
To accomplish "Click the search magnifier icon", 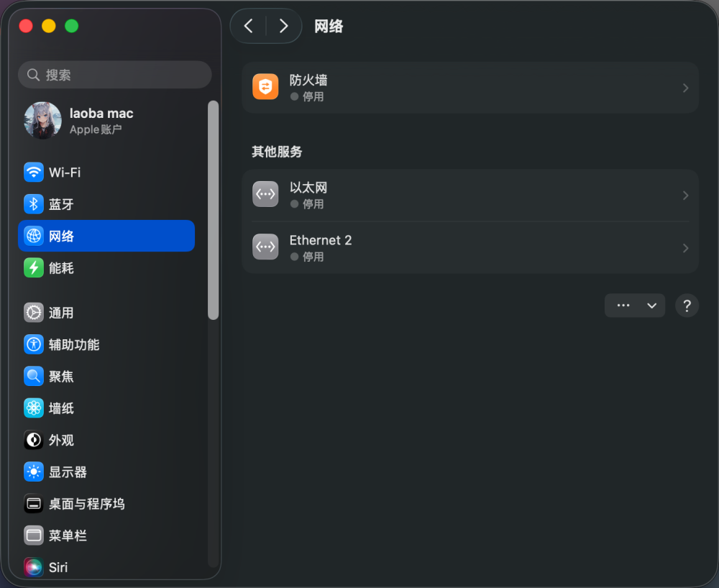I will (33, 75).
